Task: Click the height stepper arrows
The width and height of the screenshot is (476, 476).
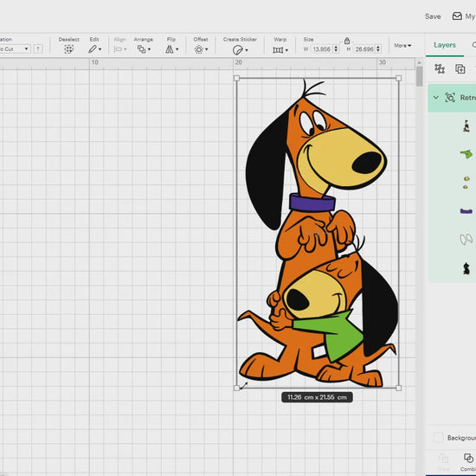Action: pos(378,48)
